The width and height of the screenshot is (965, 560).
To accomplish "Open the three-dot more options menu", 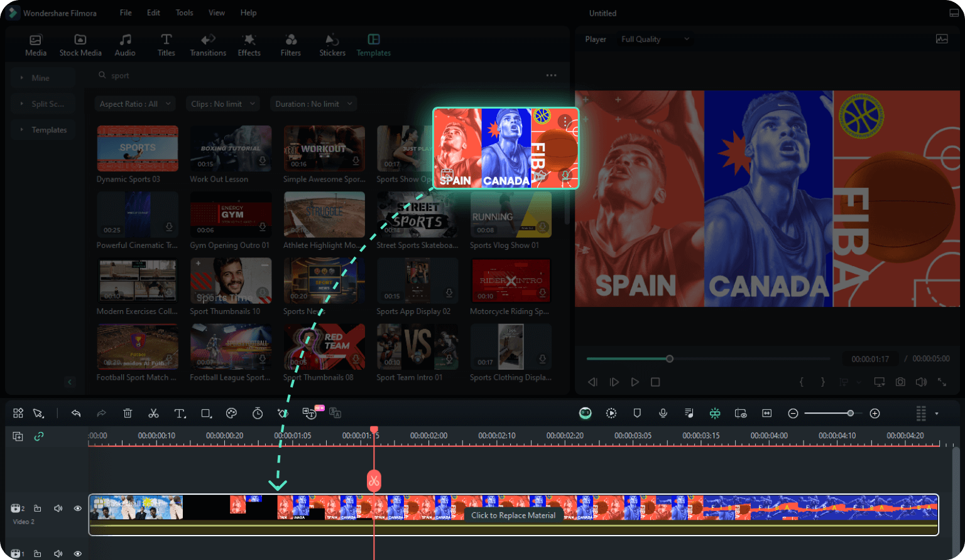I will click(x=551, y=75).
